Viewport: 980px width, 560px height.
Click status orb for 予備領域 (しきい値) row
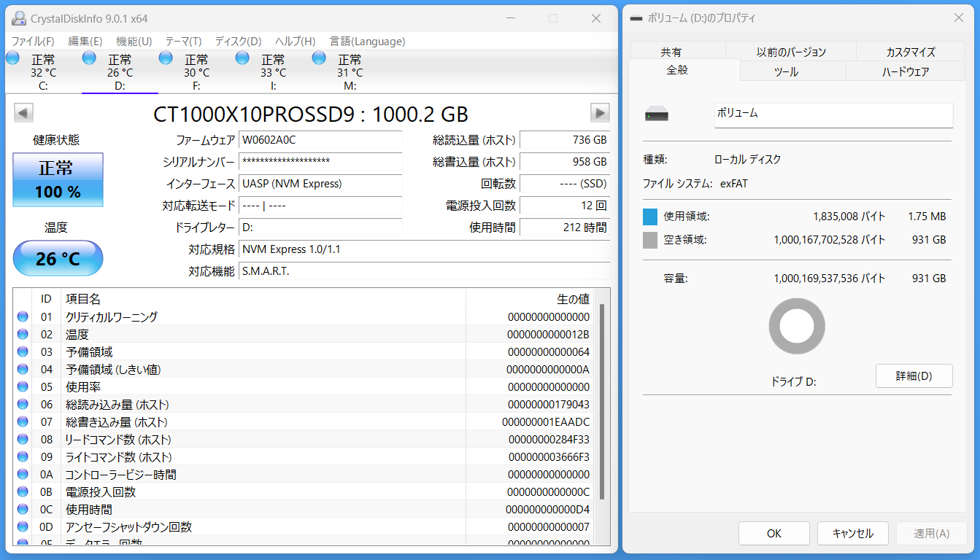[x=23, y=369]
